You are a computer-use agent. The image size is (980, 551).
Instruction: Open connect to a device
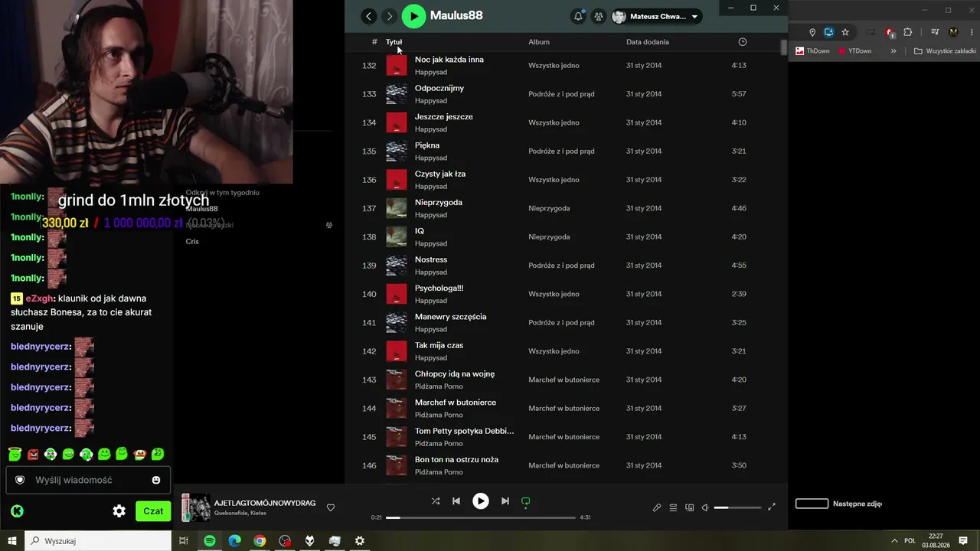click(x=689, y=507)
